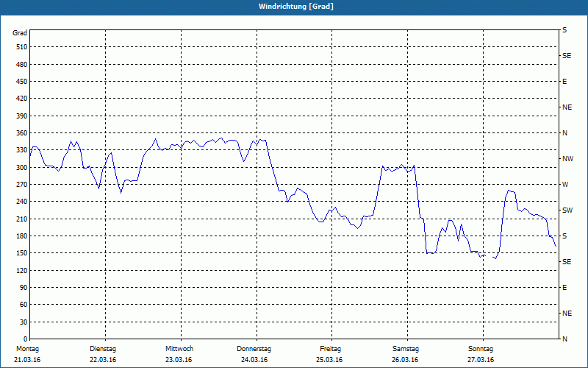Click the Donnerstag day label
The height and width of the screenshot is (368, 588).
[x=254, y=349]
